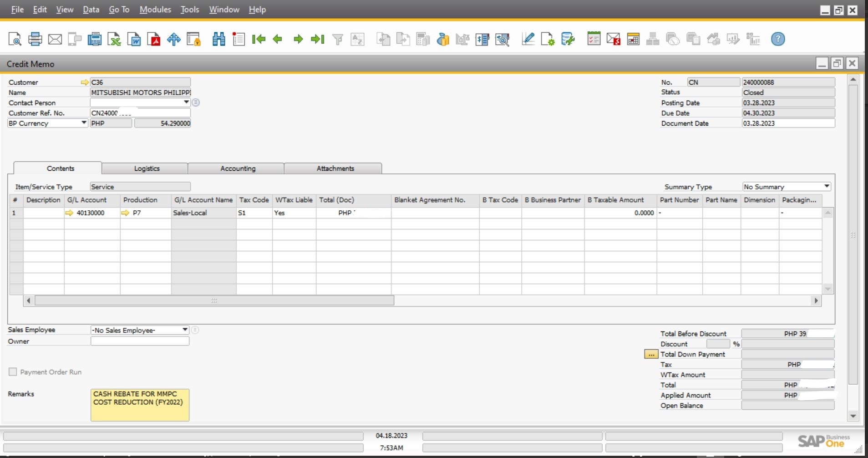Open the Modules menu
868x458 pixels.
click(155, 10)
